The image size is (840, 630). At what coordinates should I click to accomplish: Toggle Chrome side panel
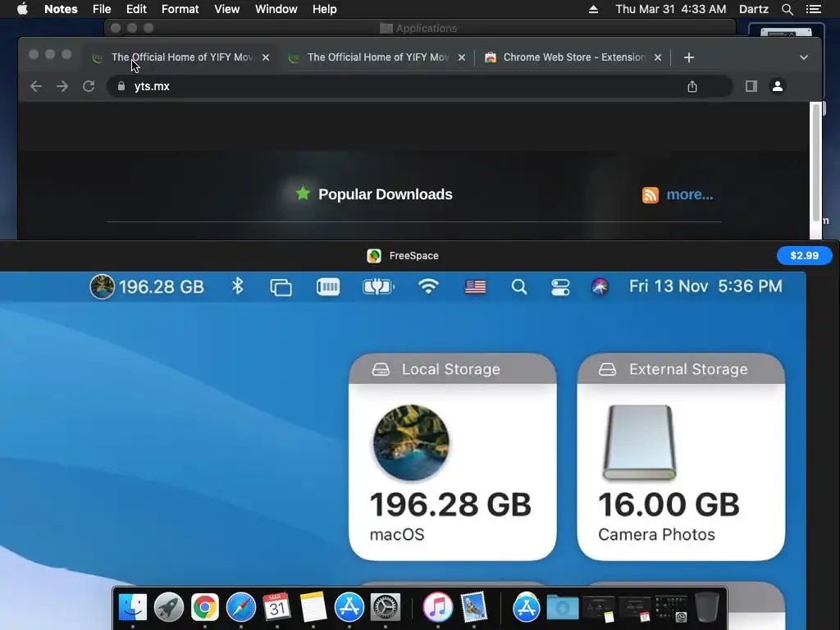751,86
